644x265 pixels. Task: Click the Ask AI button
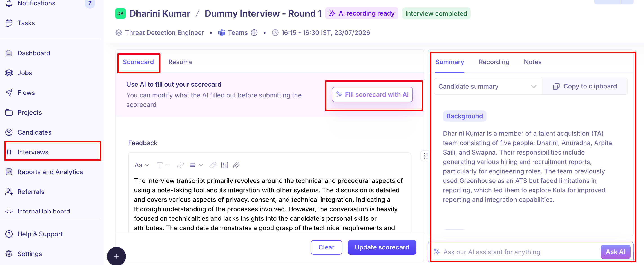tap(615, 252)
